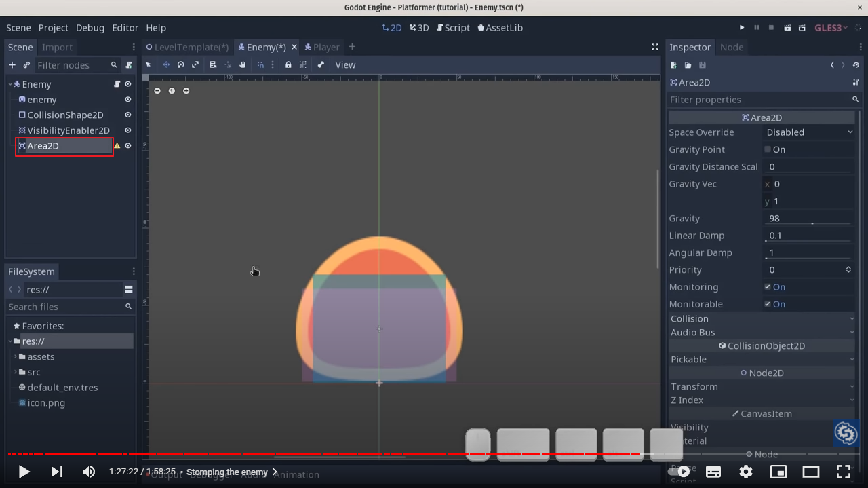
Task: Load resource with Inspector folder icon
Action: tap(688, 65)
